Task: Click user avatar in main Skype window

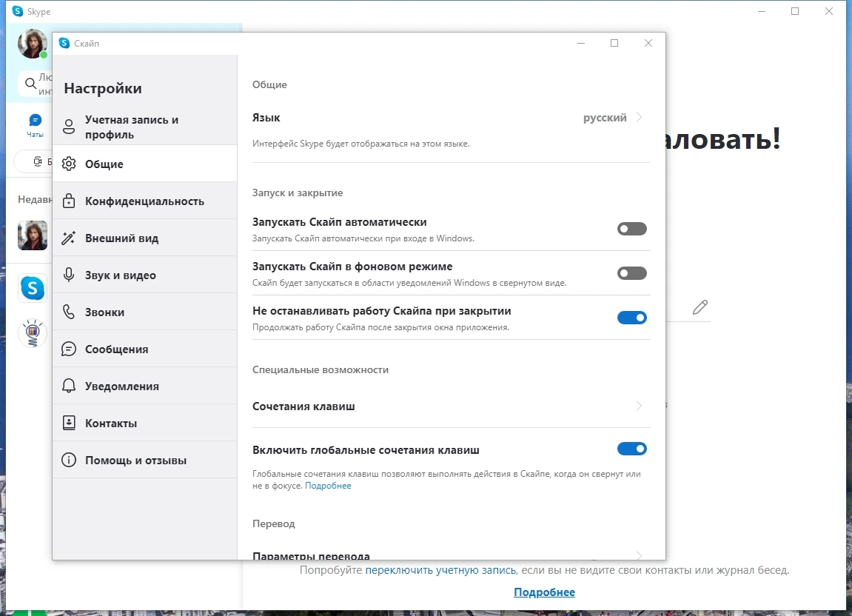Action: (x=32, y=44)
